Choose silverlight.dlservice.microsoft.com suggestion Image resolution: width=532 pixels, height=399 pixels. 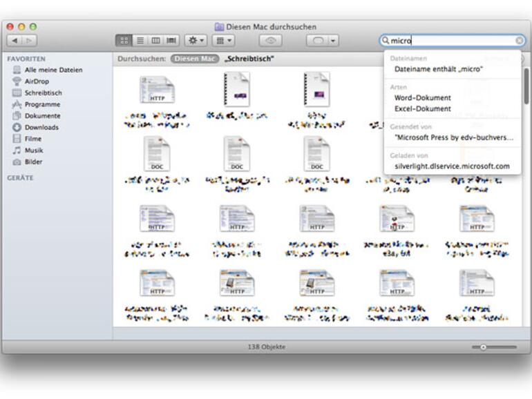click(452, 166)
